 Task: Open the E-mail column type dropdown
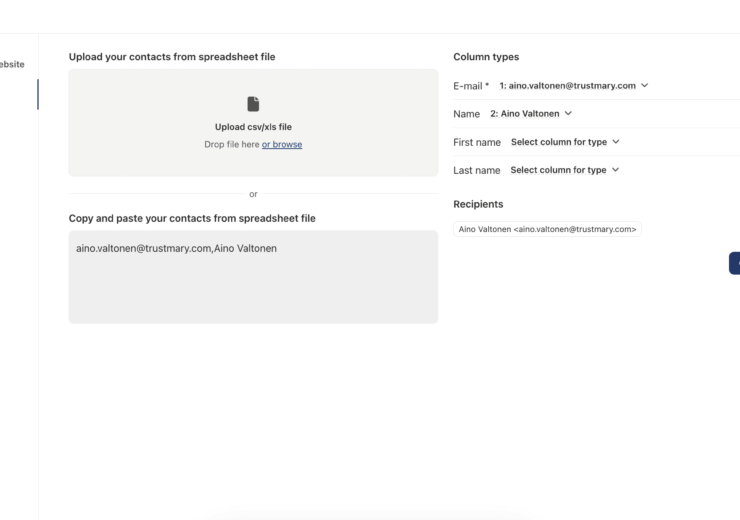pyautogui.click(x=574, y=85)
